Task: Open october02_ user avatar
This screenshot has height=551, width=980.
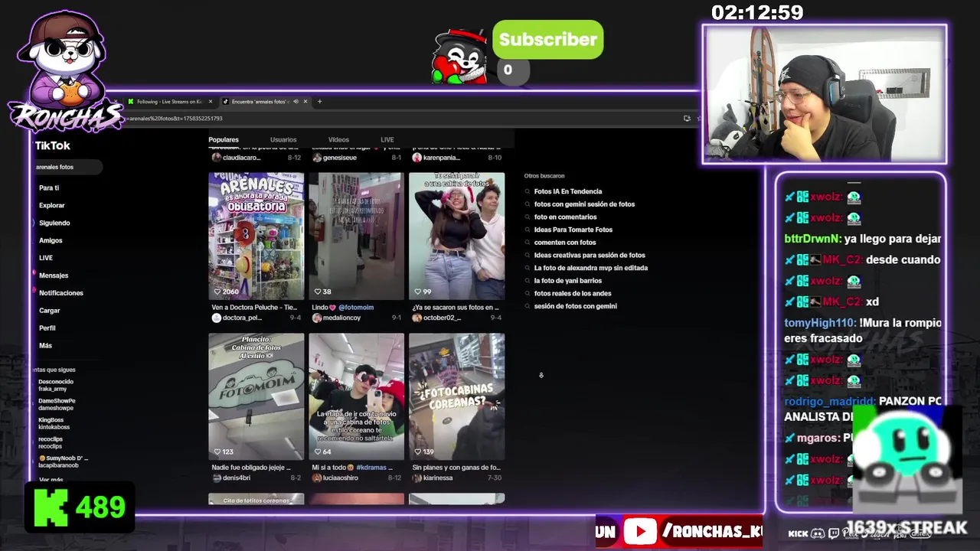Action: tap(417, 318)
